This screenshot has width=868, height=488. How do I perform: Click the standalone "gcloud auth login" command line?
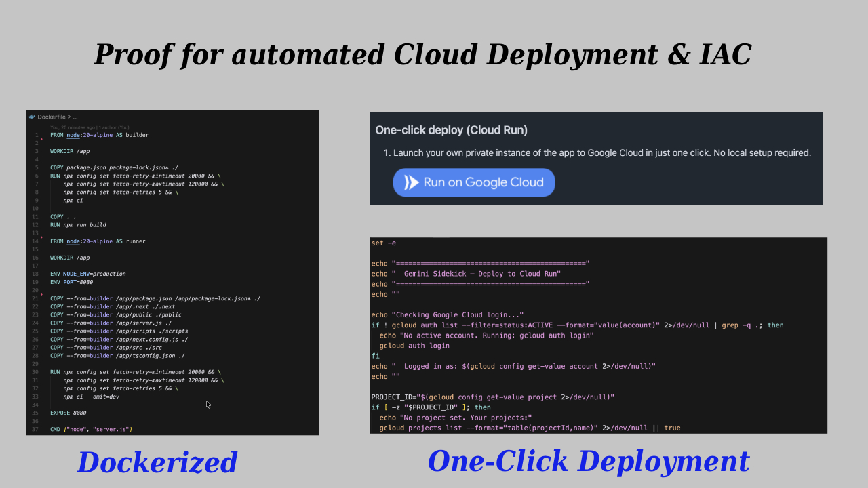[x=414, y=346]
